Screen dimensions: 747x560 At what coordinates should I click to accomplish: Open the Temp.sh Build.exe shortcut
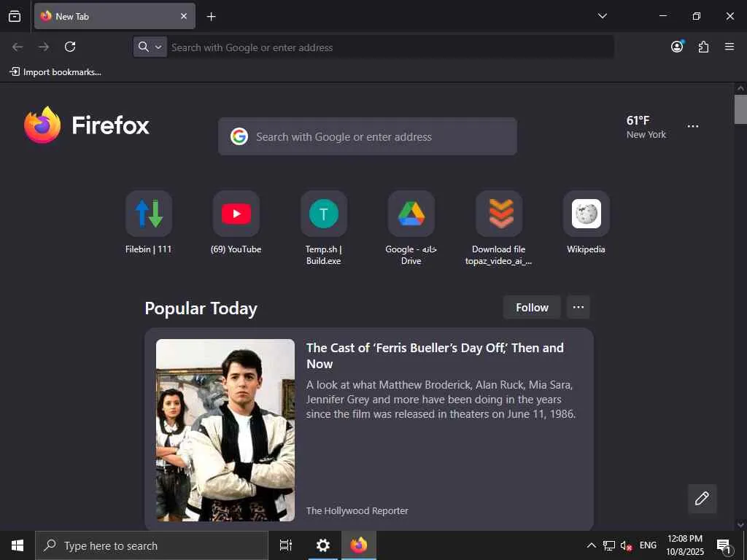pyautogui.click(x=323, y=228)
